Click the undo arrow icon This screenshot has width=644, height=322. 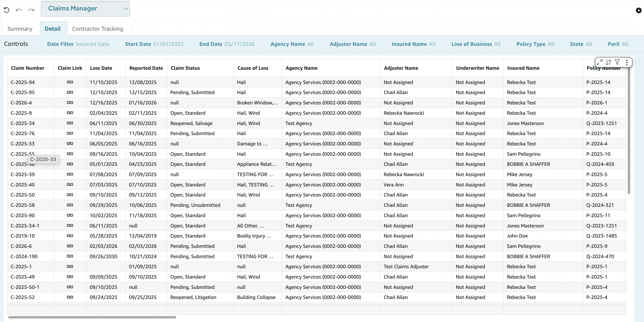19,10
